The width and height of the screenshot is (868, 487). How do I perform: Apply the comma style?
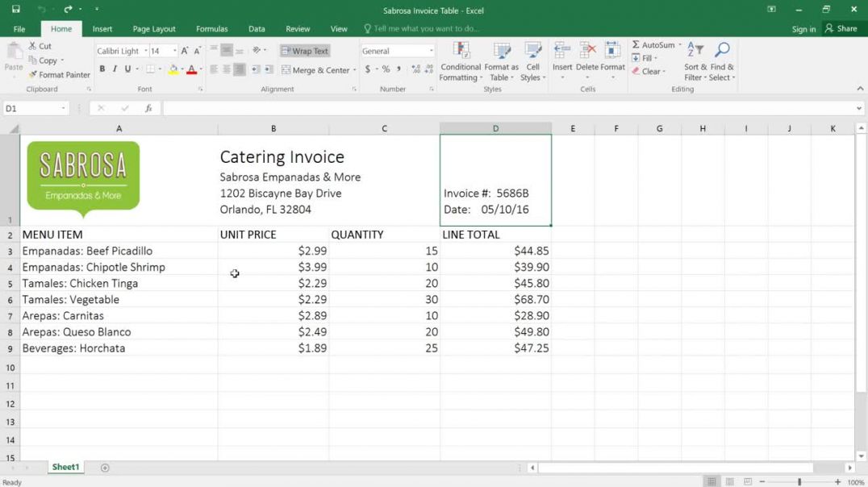399,69
